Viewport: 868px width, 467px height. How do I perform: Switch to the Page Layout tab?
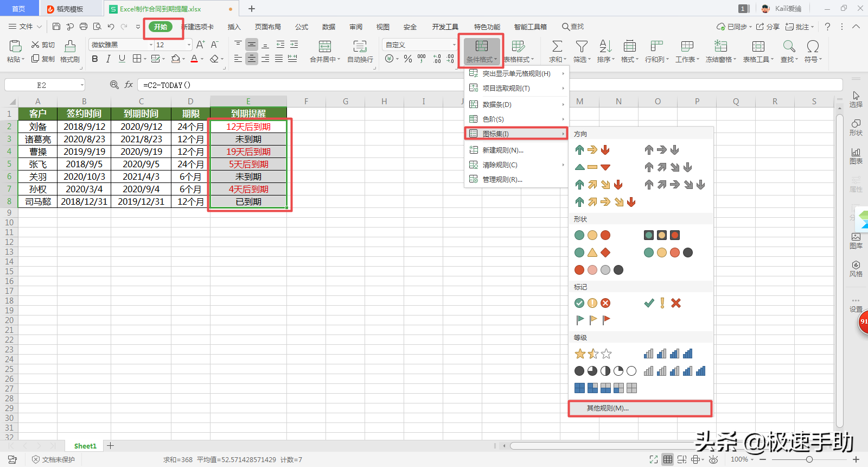click(x=268, y=27)
